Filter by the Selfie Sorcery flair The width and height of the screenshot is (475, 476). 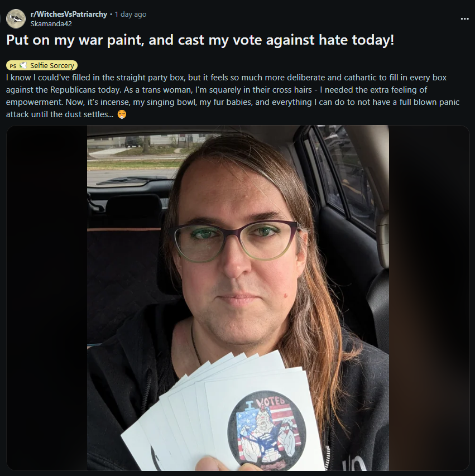click(x=42, y=66)
